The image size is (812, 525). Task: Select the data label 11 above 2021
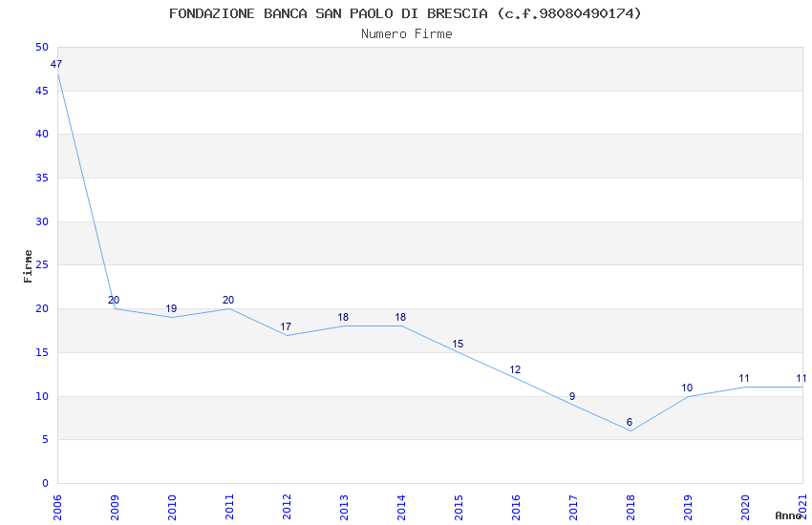[x=801, y=379]
